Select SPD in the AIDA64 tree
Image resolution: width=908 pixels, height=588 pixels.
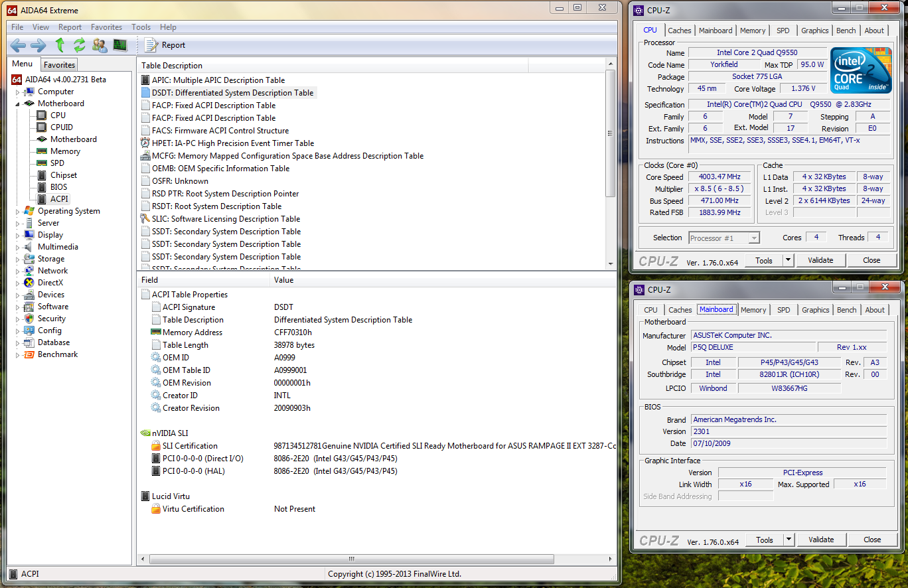coord(57,163)
